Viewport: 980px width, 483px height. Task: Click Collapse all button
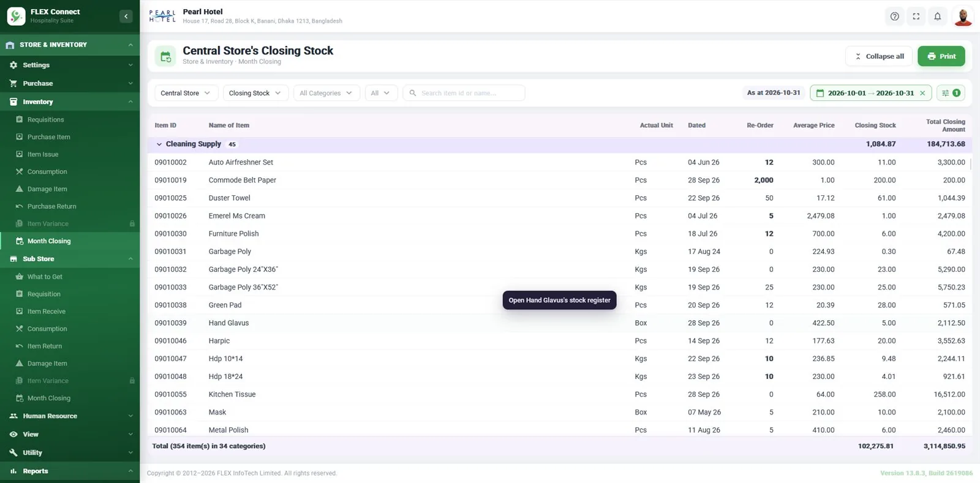(x=879, y=56)
